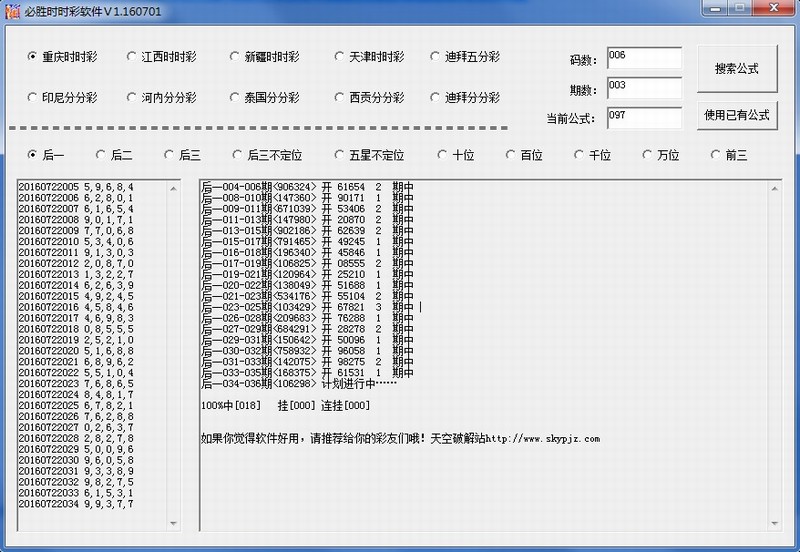Screen dimensions: 800x552
Task: Click the 搜索公式 button
Action: 737,69
